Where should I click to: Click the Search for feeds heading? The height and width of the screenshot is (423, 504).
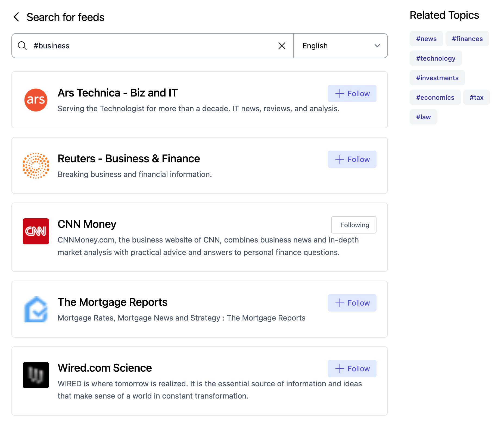tap(66, 17)
